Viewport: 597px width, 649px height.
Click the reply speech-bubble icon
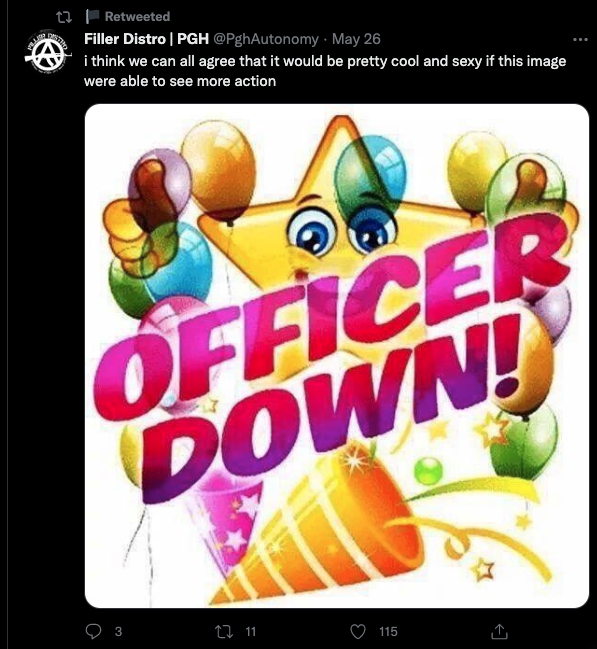[x=93, y=631]
